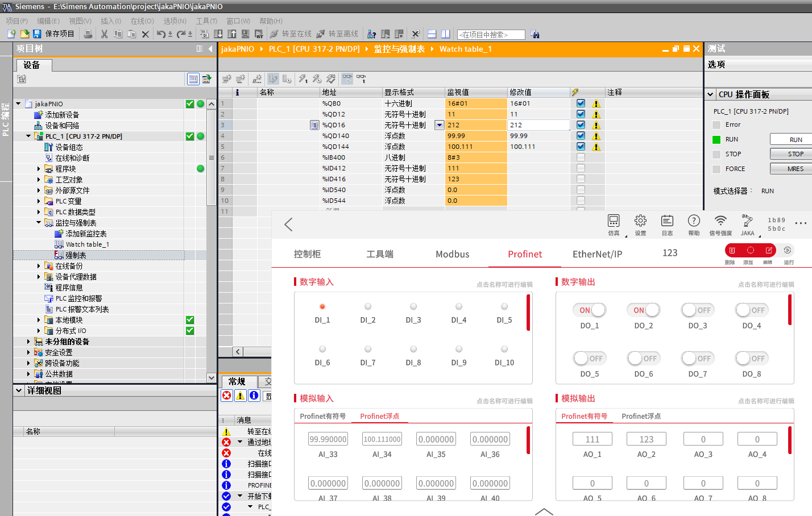
Task: Expand 程序块 tree node
Action: coord(39,169)
